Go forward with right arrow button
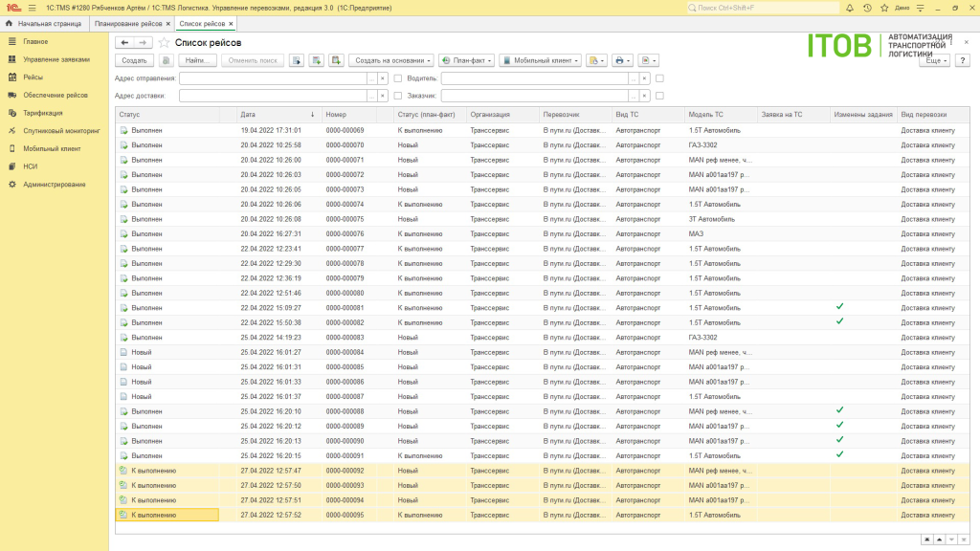Viewport: 980px width, 551px height. [144, 42]
